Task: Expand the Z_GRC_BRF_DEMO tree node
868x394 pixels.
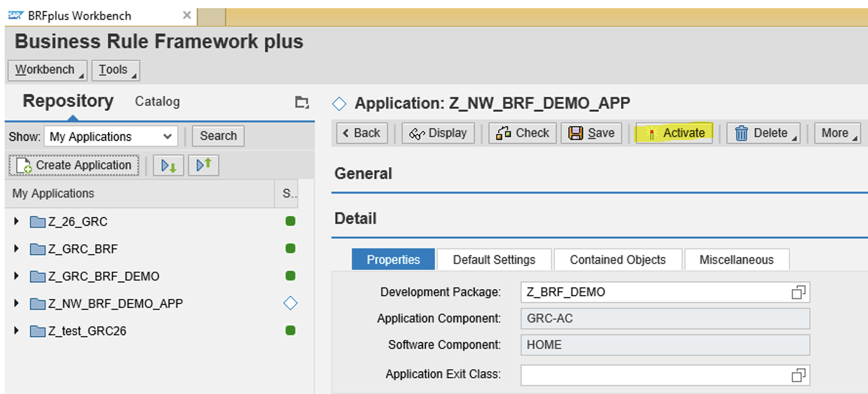Action: tap(17, 276)
